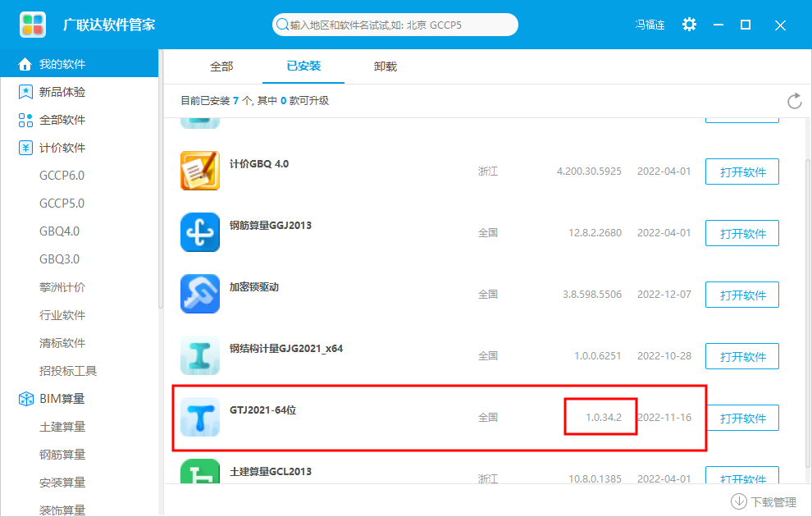The height and width of the screenshot is (517, 812).
Task: Click the 土建算量GCL2013 name text
Action: [x=271, y=472]
